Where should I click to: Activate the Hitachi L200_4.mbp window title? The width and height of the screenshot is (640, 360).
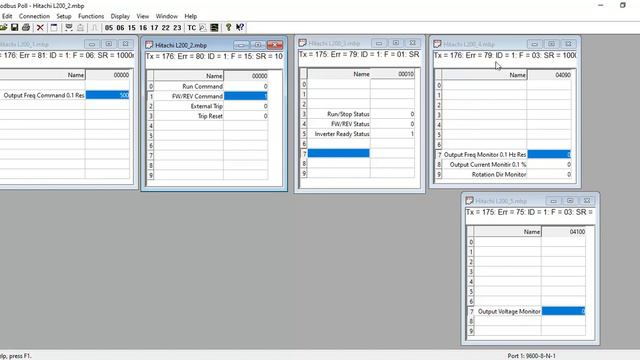pos(469,44)
